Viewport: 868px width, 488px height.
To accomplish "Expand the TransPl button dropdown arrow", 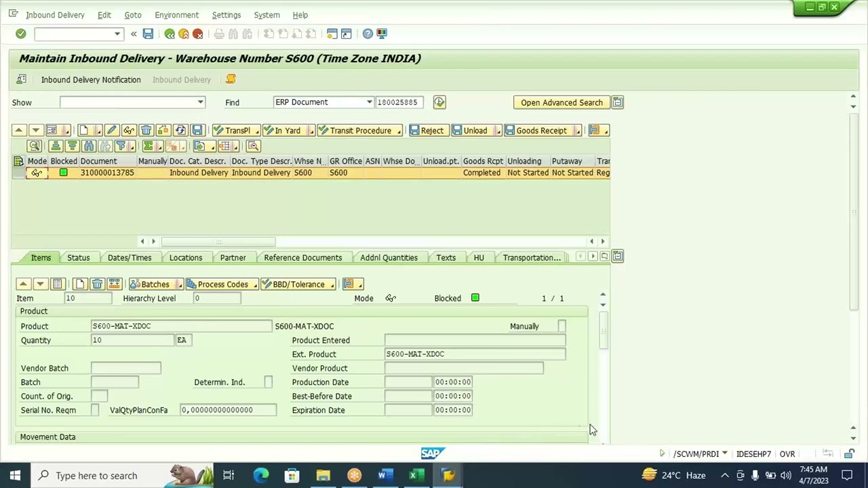I will (257, 131).
